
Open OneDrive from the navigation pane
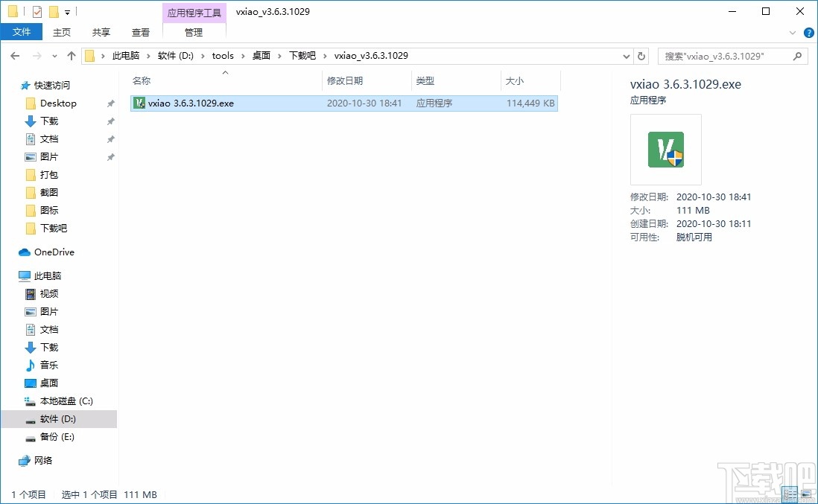pos(47,252)
